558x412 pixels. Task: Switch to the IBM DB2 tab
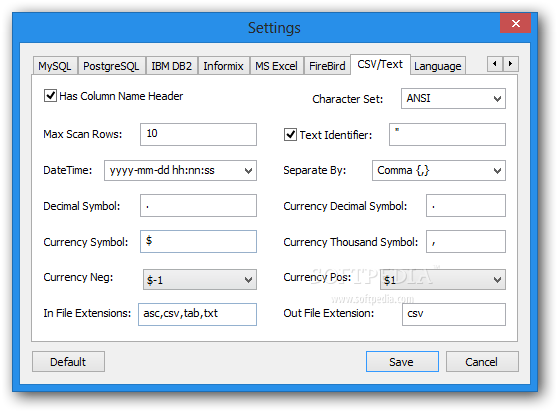(172, 66)
